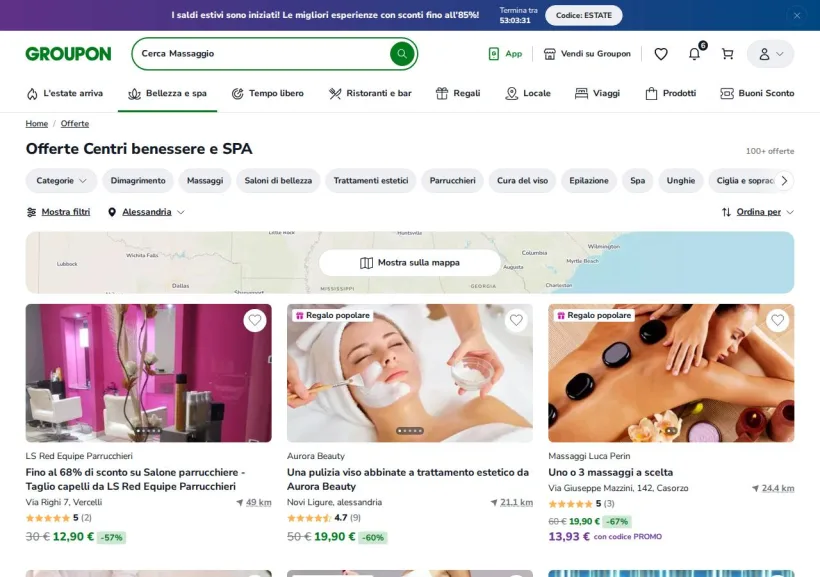Favorite the Aurora Beauty deal

coord(516,320)
